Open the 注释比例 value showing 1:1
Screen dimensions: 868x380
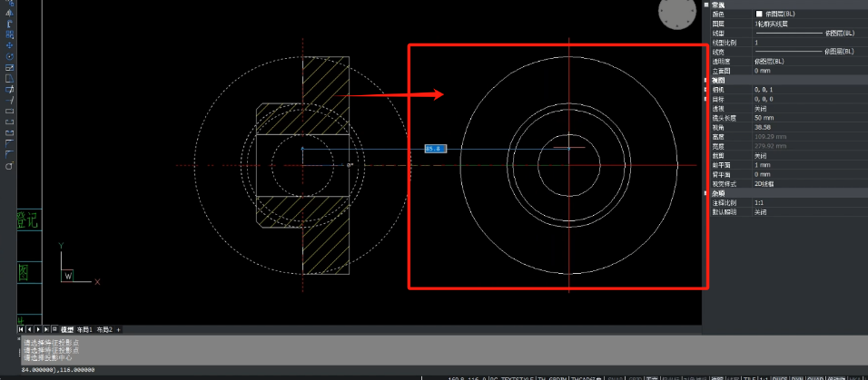coord(810,203)
